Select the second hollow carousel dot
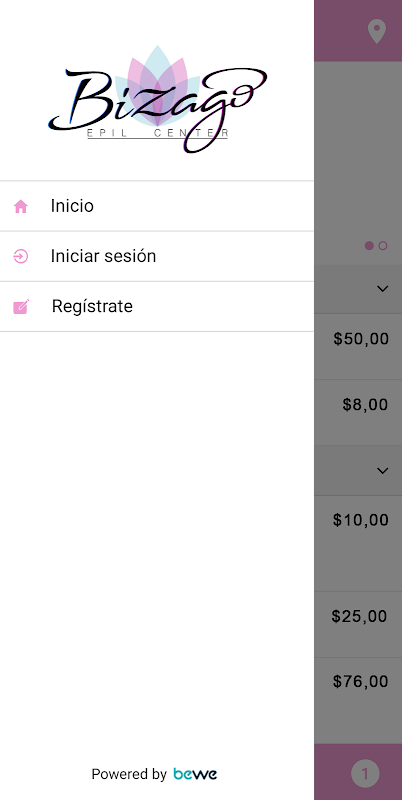Image resolution: width=402 pixels, height=800 pixels. click(383, 245)
